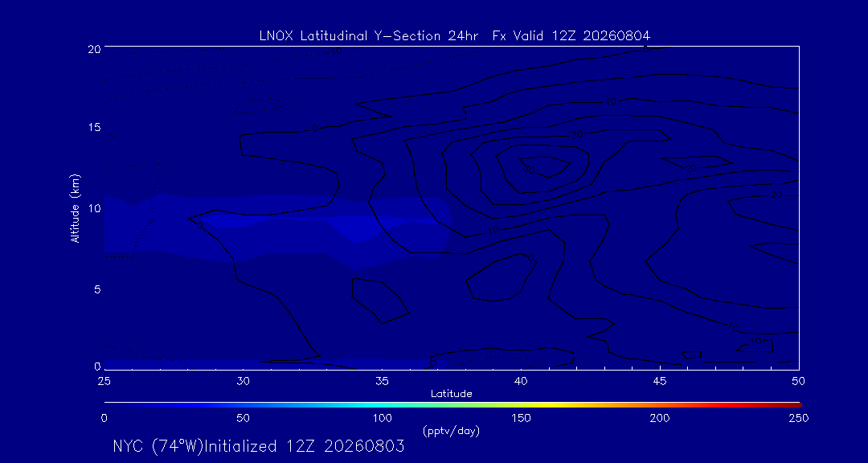
Task: Click the small closed contour near 35° at 4 km
Action: pos(379,301)
